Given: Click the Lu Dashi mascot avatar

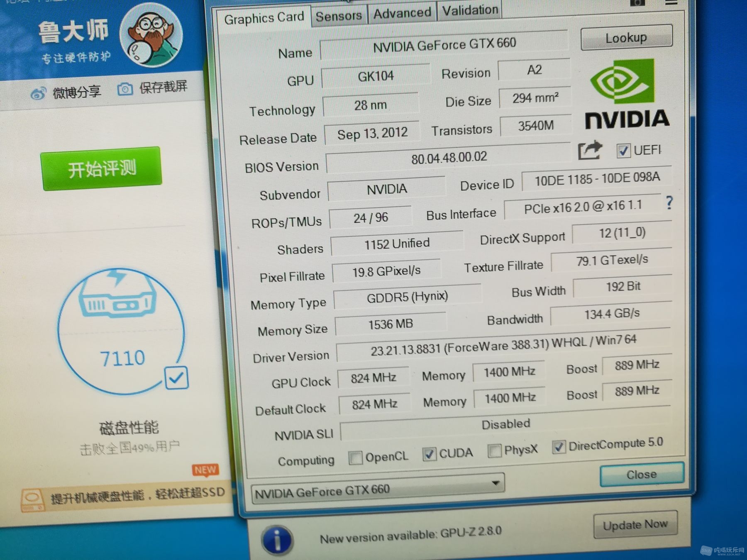Looking at the screenshot, I should point(151,35).
